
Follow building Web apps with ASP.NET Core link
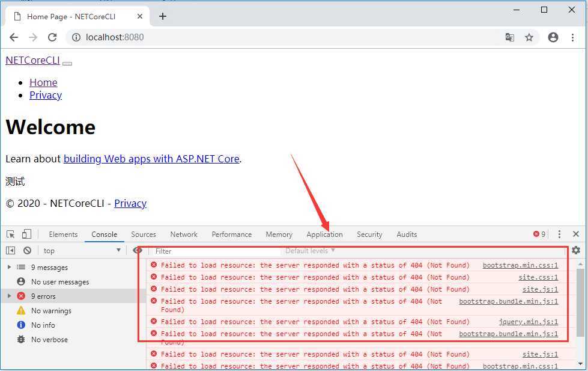click(151, 159)
